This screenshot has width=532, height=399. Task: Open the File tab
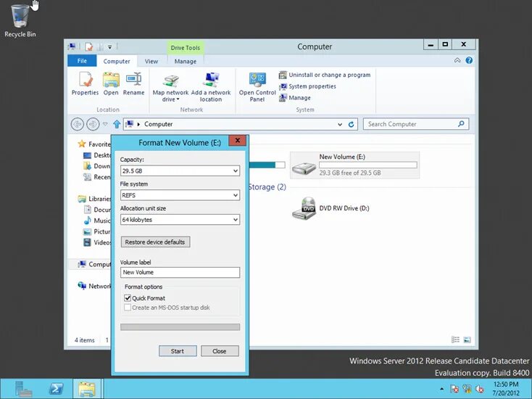(x=82, y=61)
